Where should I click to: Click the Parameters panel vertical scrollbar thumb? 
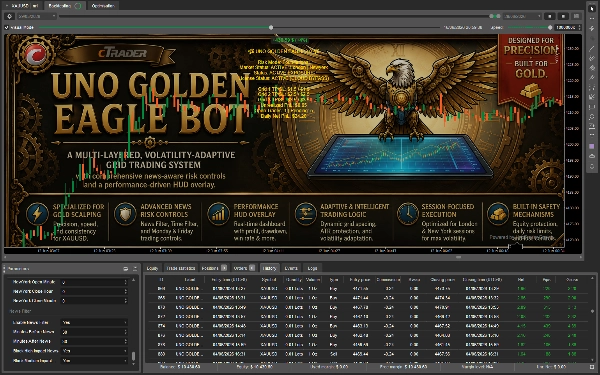pyautogui.click(x=133, y=356)
